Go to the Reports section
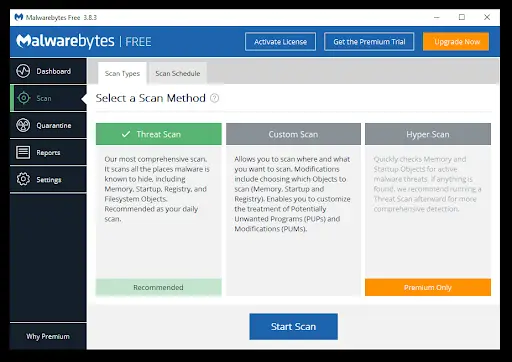The height and width of the screenshot is (362, 512). 48,152
